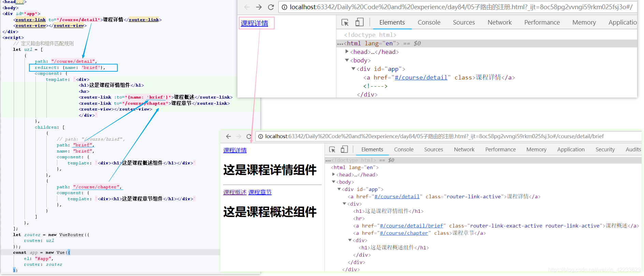Image resolution: width=644 pixels, height=276 pixels.
Task: Click heading 这是课程概述组件 in lower page
Action: pos(270,212)
